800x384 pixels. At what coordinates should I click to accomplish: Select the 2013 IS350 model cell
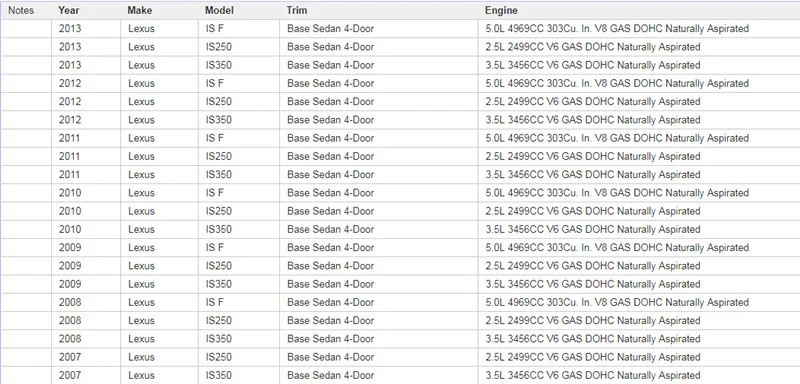click(x=239, y=65)
